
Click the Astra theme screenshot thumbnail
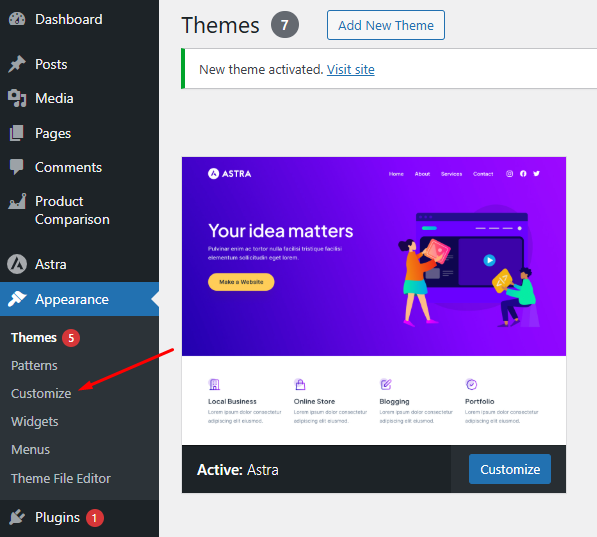(374, 301)
